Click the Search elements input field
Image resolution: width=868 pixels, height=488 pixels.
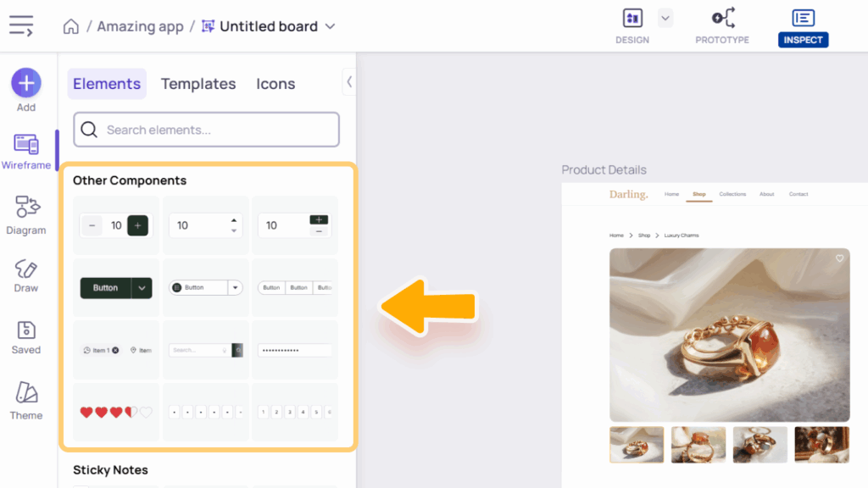205,129
